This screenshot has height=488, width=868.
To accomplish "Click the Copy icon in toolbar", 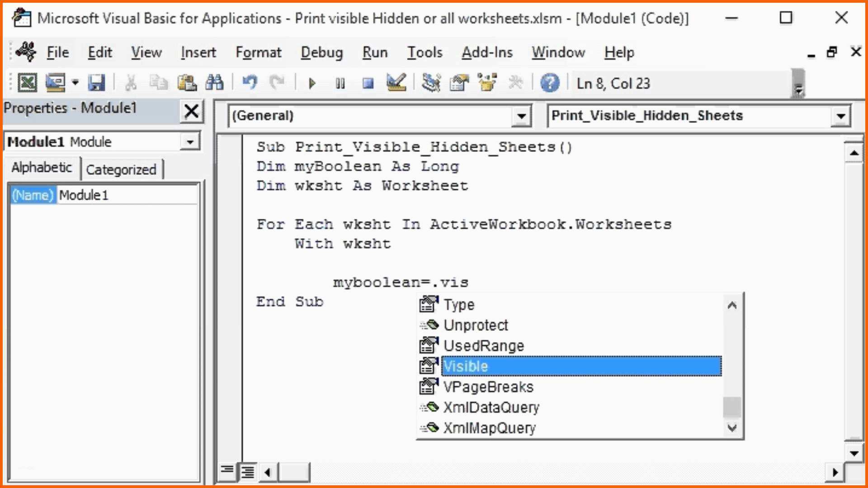I will point(158,83).
